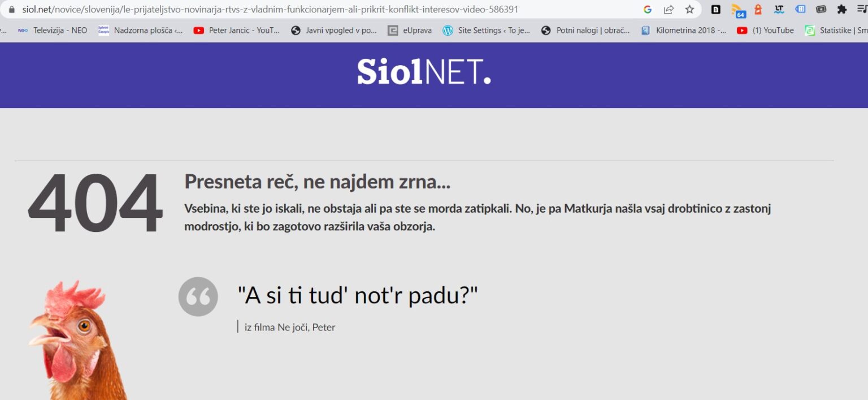The width and height of the screenshot is (868, 400).
Task: Open the Site Settings WordPress bookmark
Action: [x=487, y=31]
